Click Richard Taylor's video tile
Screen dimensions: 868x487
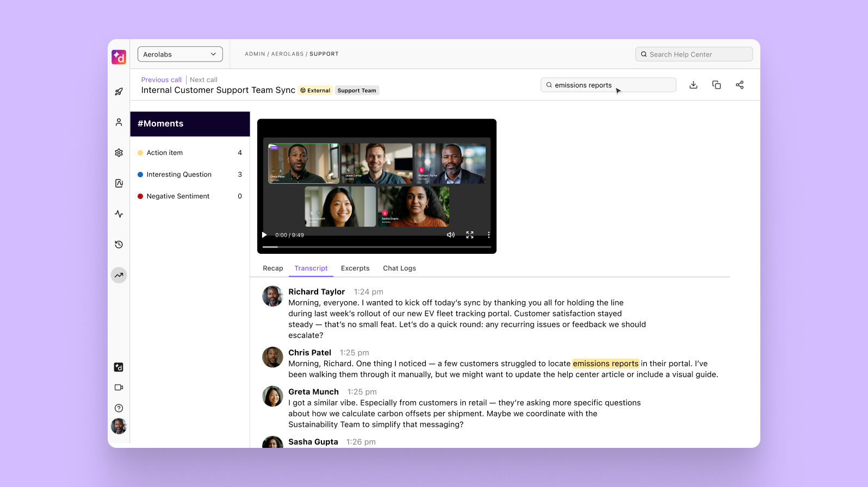(x=450, y=164)
